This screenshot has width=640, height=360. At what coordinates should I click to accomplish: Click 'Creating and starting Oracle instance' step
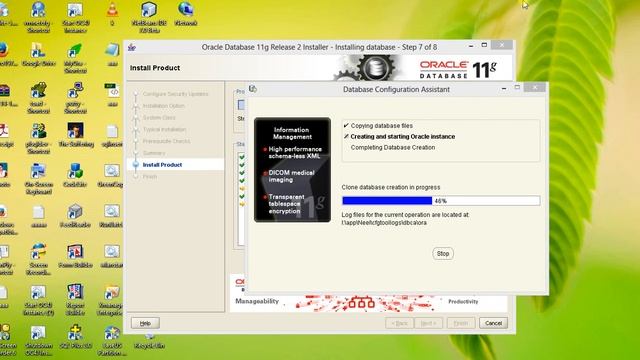pyautogui.click(x=402, y=137)
